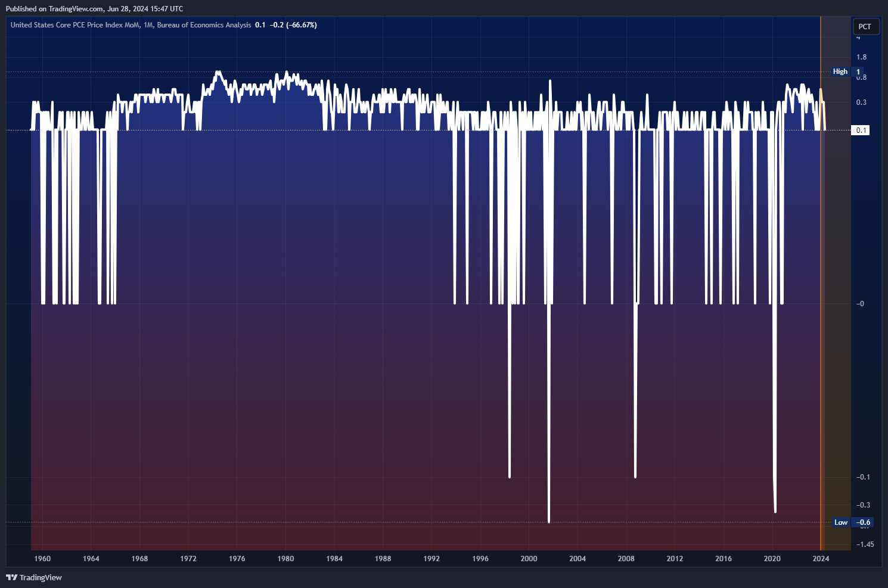Screen dimensions: 888x588
Task: Click the 2016 label on time axis
Action: click(x=724, y=559)
